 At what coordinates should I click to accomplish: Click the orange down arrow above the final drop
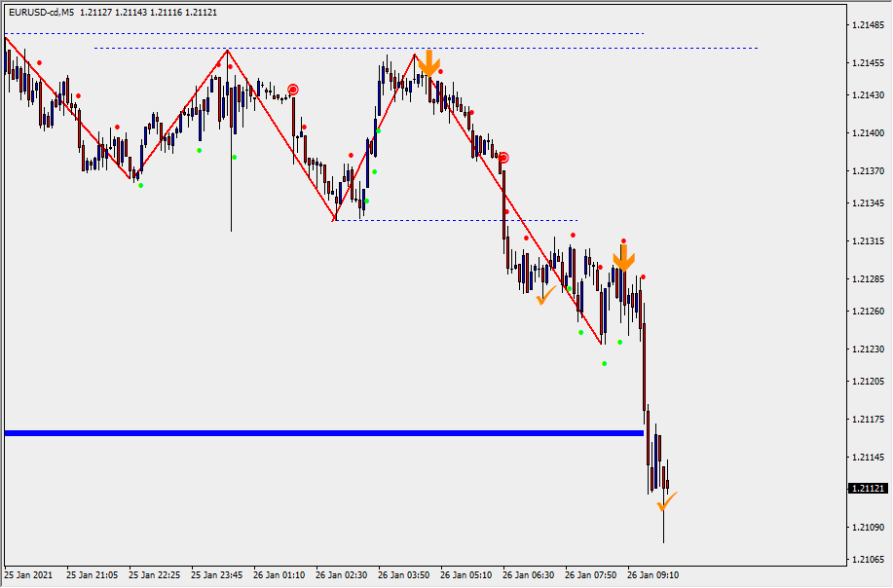623,258
